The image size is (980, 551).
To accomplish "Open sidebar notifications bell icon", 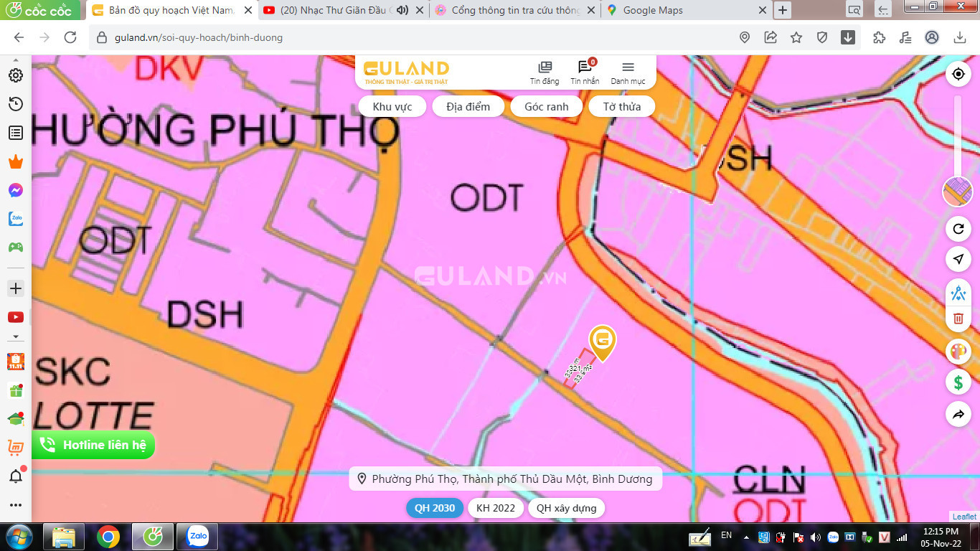I will 15,476.
